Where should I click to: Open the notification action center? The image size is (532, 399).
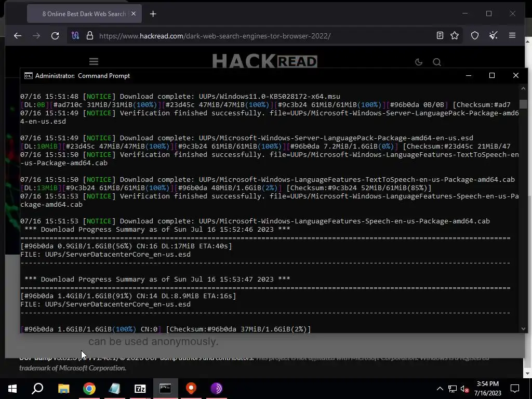(515, 389)
